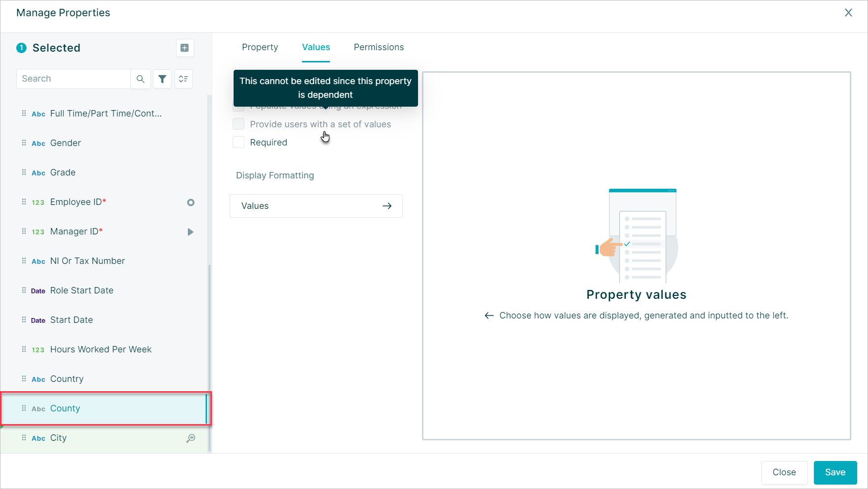Select Full Time/Part Time/Cont... property
868x489 pixels.
[106, 114]
